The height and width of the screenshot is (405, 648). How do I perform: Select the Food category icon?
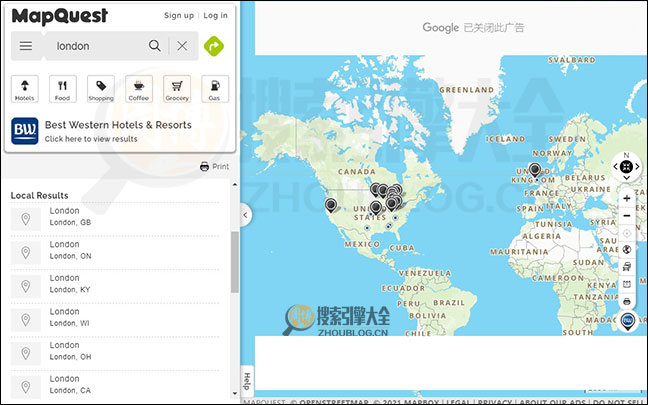(62, 89)
